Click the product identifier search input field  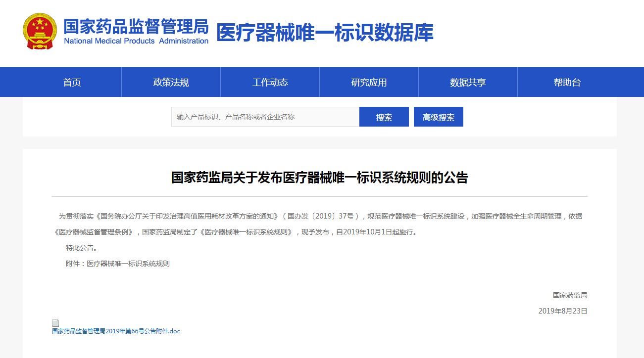point(265,117)
